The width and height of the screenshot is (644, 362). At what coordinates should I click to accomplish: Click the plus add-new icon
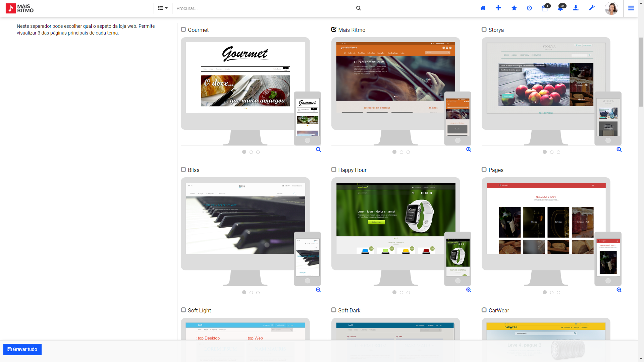[498, 8]
